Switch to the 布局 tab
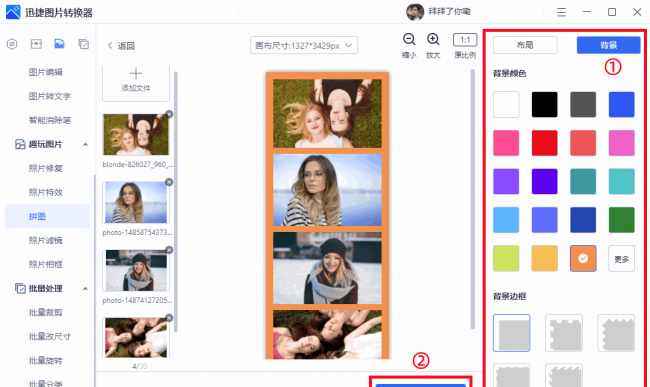The width and height of the screenshot is (650, 387). (x=525, y=45)
